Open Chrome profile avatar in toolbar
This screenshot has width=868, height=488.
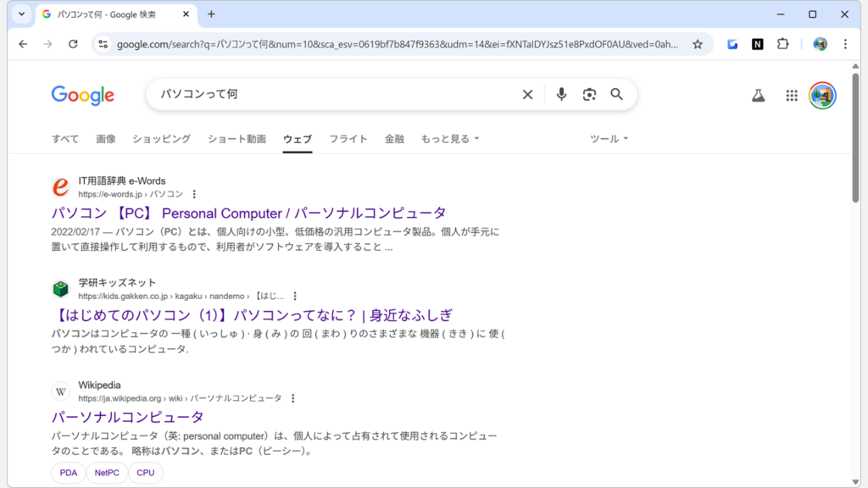821,44
